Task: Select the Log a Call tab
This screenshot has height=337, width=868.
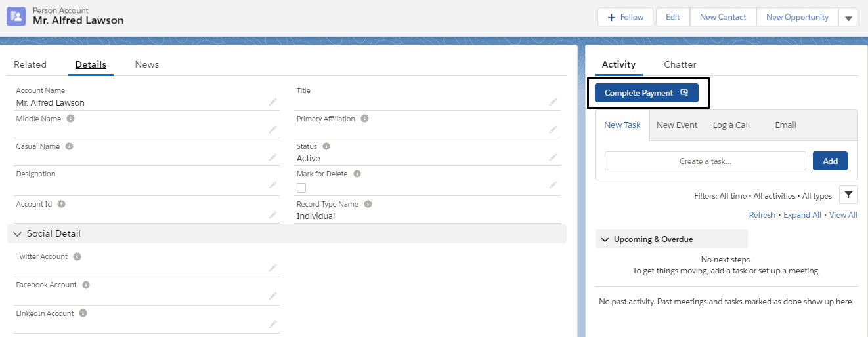Action: 731,125
